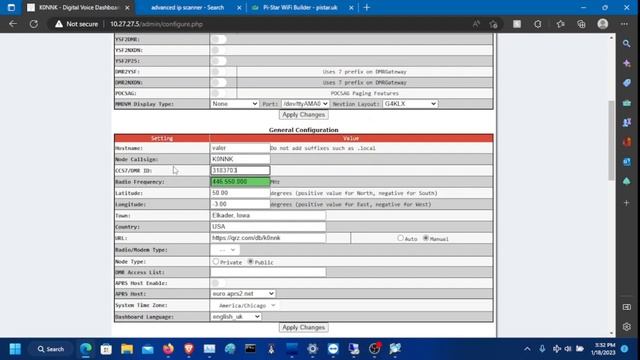Image resolution: width=640 pixels, height=360 pixels.
Task: Open the display Port dropdown
Action: point(305,104)
